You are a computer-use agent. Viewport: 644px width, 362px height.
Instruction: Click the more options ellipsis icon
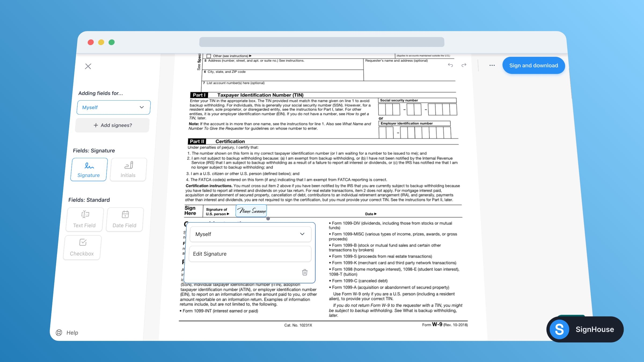pos(492,65)
